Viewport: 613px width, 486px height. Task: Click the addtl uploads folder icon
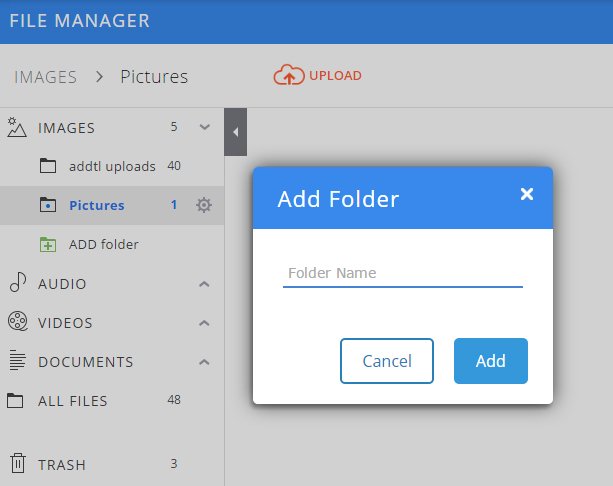(48, 166)
